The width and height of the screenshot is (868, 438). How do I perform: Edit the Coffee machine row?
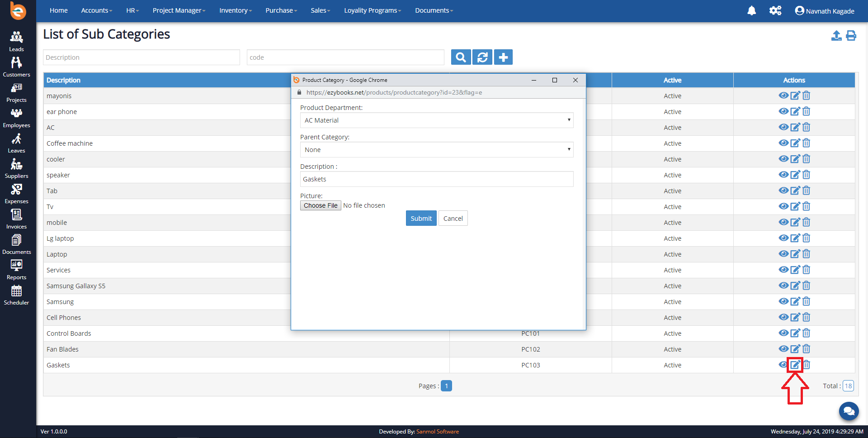[x=795, y=143]
